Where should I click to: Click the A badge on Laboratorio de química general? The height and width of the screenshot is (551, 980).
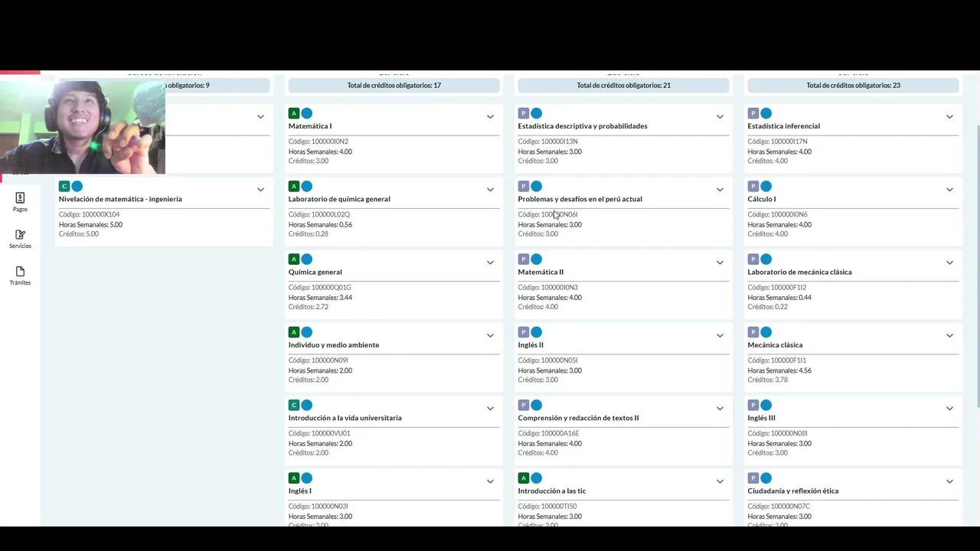click(x=294, y=186)
